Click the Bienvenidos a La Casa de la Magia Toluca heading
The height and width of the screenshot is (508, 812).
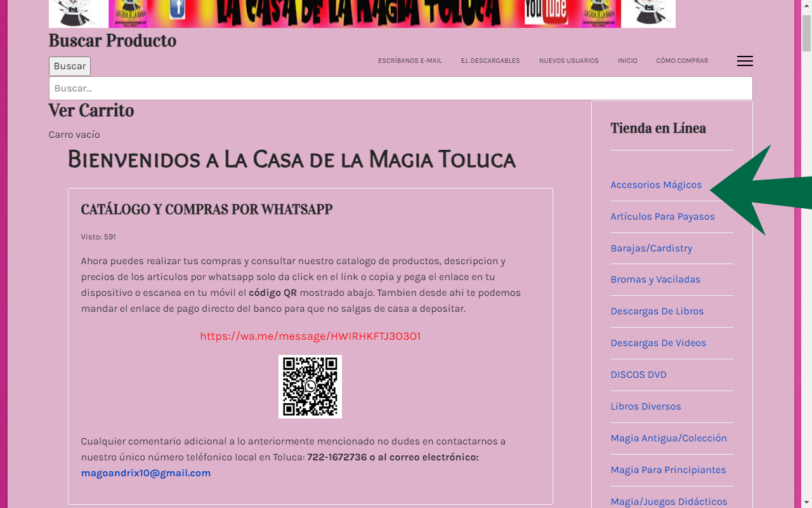point(292,159)
